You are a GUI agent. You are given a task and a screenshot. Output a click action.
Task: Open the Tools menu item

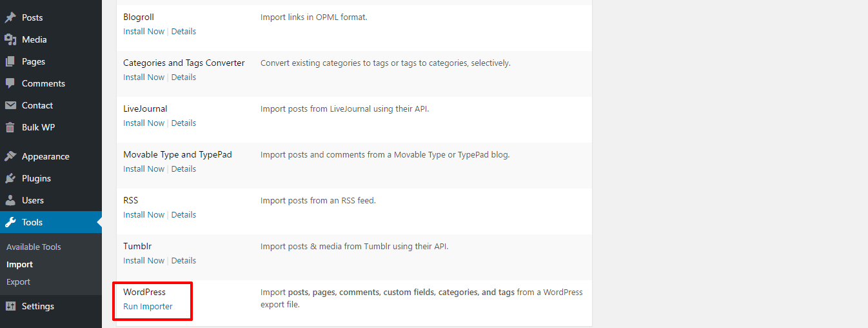click(x=32, y=222)
